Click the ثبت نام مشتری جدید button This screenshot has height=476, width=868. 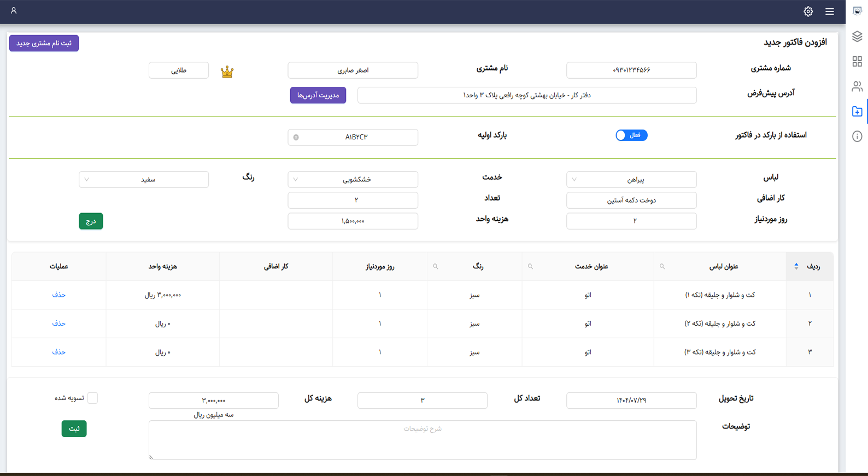point(44,43)
